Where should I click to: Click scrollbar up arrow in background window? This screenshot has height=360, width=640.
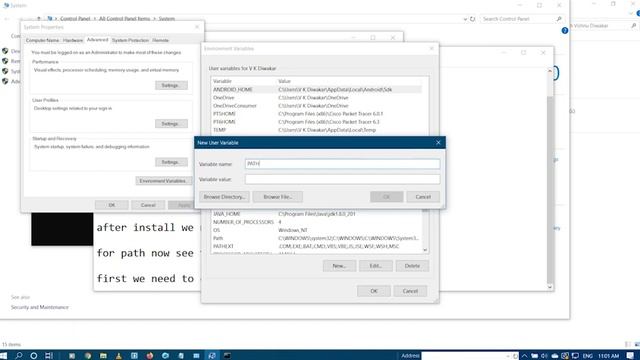(550, 71)
